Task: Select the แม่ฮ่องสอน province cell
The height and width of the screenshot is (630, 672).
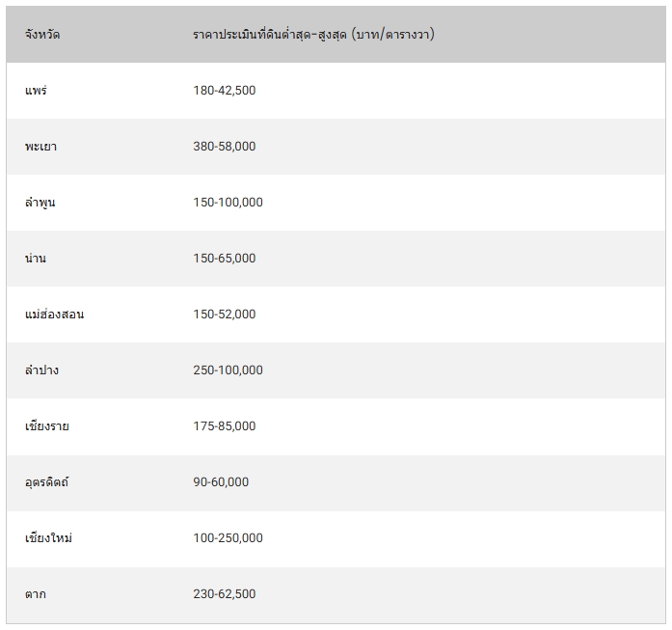Action: tap(54, 315)
